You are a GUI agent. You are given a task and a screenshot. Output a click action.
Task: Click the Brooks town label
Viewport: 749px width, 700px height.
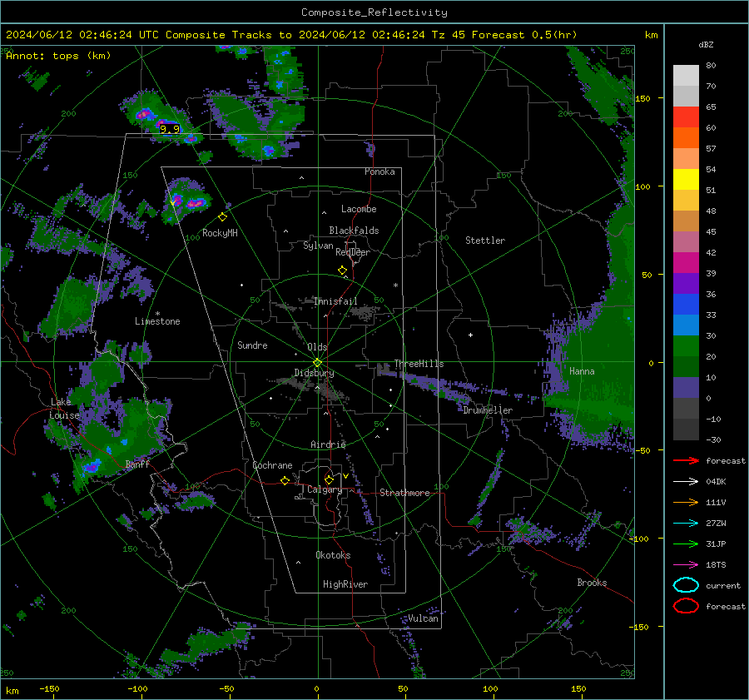click(x=592, y=583)
